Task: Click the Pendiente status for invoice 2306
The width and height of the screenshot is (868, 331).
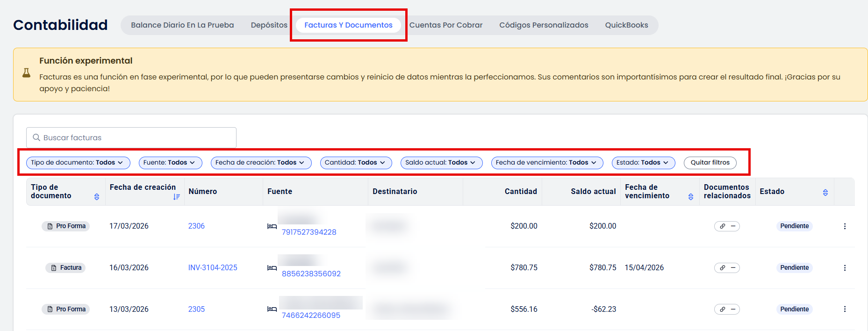Action: click(x=794, y=226)
